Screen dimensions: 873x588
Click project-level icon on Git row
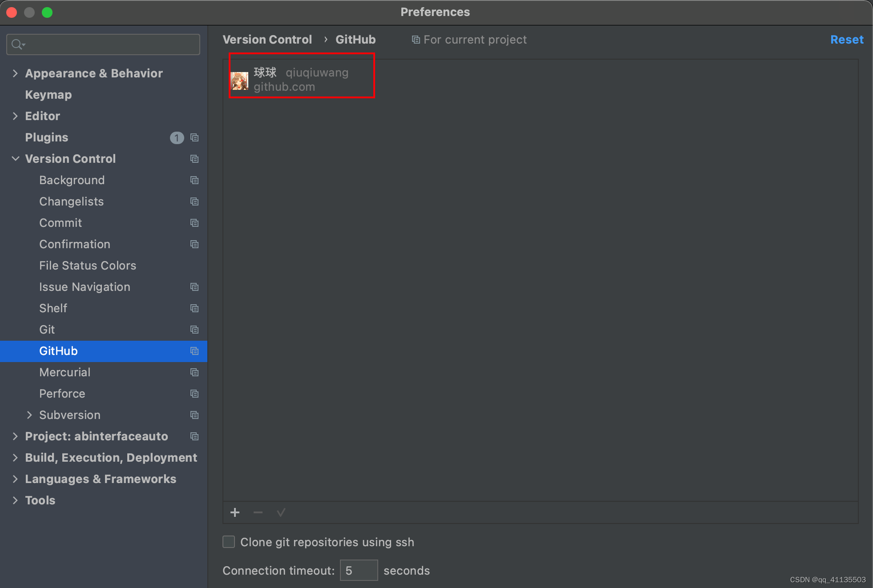(x=194, y=330)
